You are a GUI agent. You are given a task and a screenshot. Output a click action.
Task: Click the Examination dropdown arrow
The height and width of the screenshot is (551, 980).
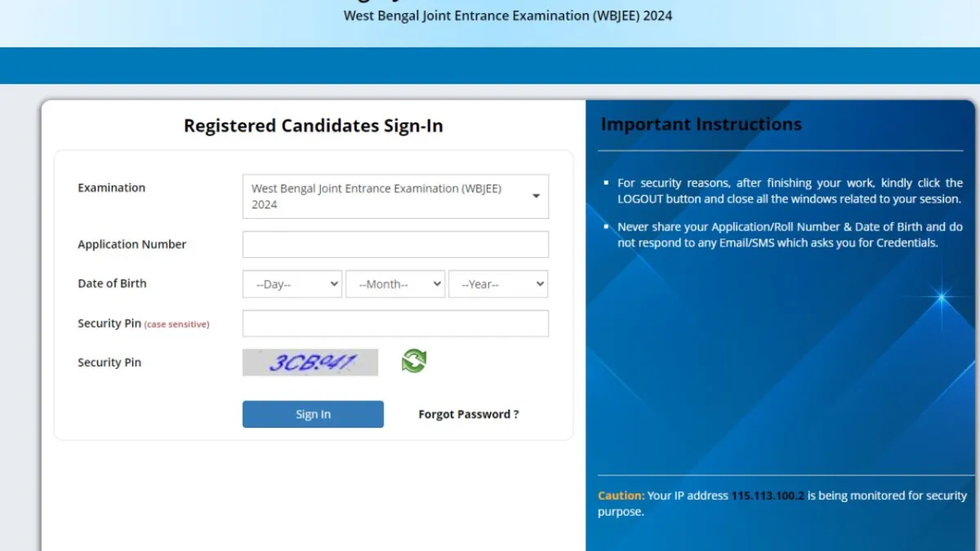536,196
